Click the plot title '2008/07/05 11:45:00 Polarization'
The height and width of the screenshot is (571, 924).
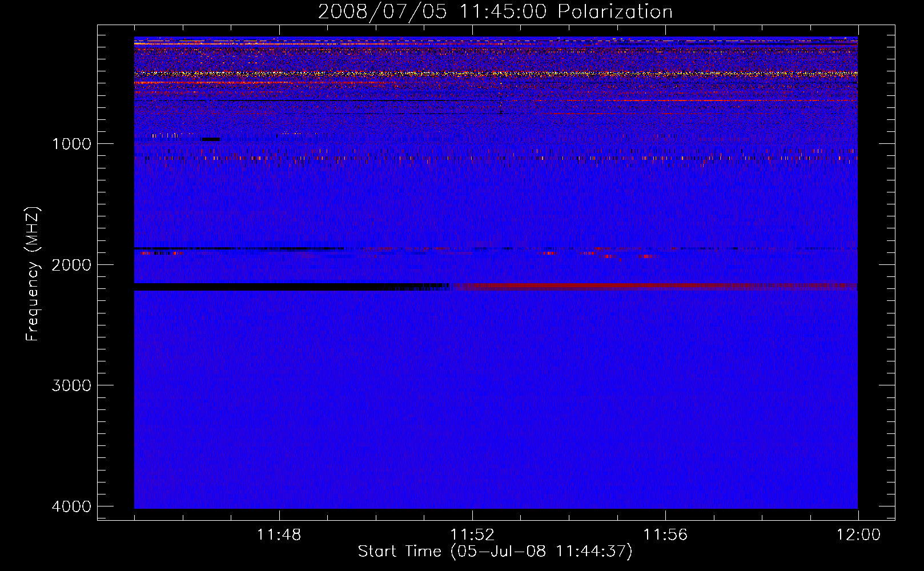tap(495, 12)
